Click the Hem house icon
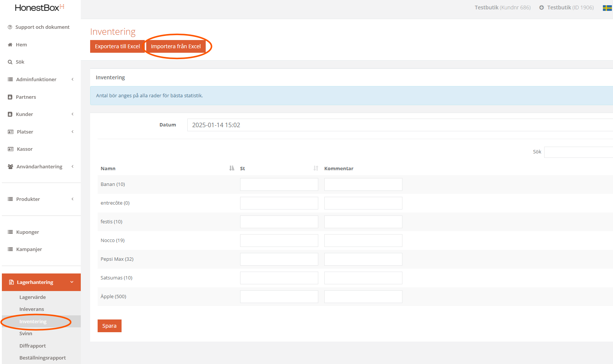The width and height of the screenshot is (613, 364). coord(10,45)
